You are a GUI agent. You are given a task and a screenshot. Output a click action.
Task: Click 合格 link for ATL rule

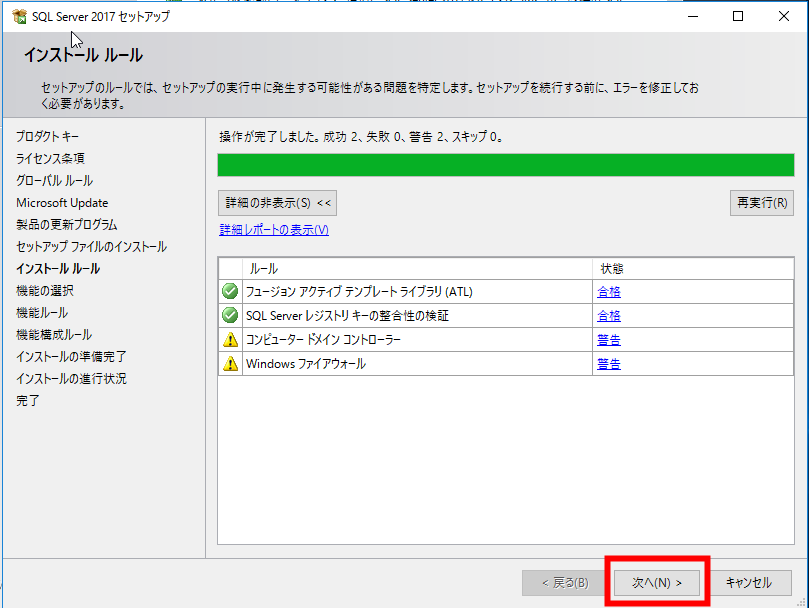tap(609, 292)
